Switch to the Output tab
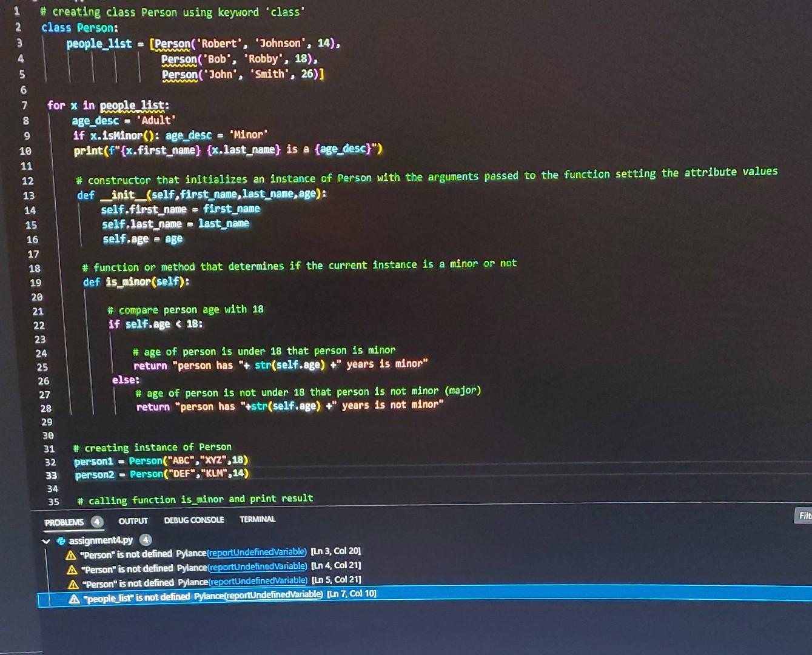The image size is (812, 655). [133, 520]
